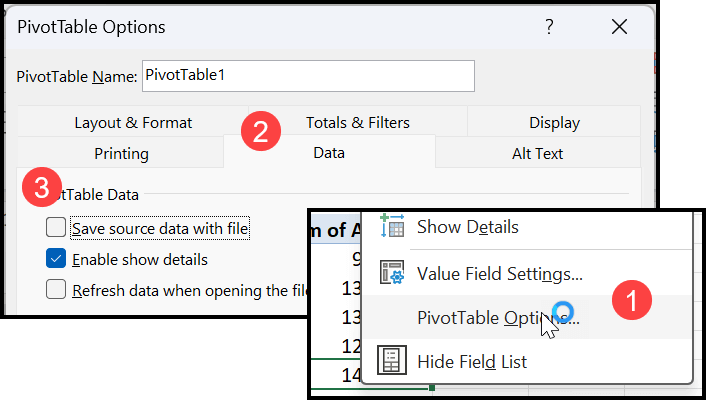Click the Value Field Settings icon
706x400 pixels.
392,272
